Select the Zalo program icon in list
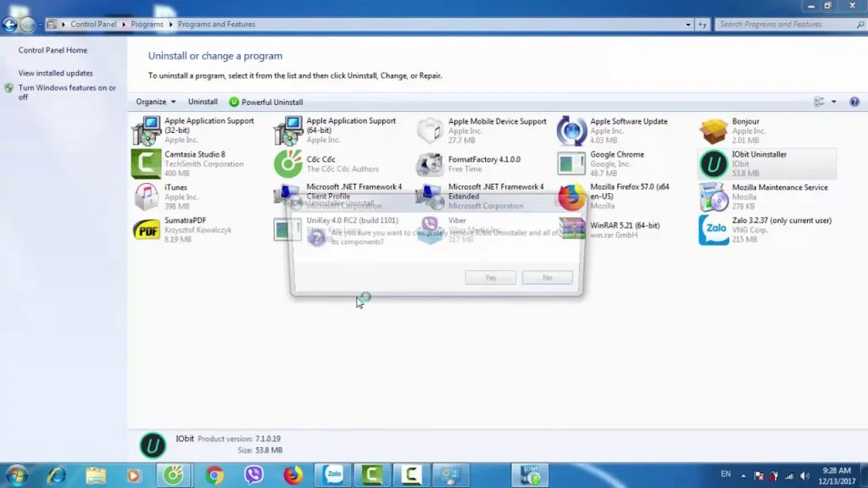The image size is (868, 488). pos(713,230)
